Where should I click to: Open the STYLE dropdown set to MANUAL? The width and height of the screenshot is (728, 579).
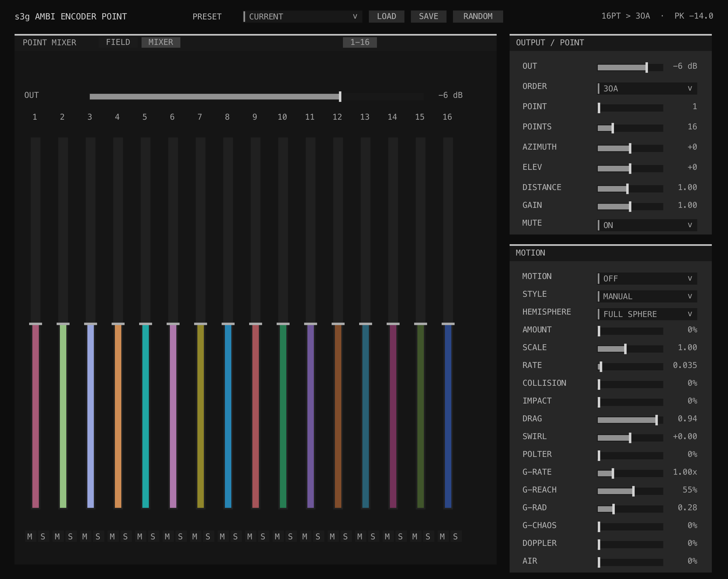coord(647,297)
